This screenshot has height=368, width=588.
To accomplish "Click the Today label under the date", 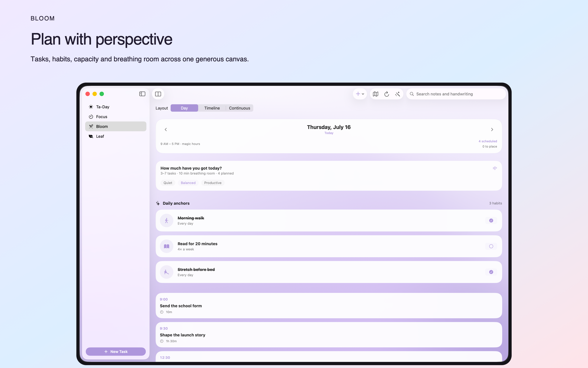I will (329, 133).
